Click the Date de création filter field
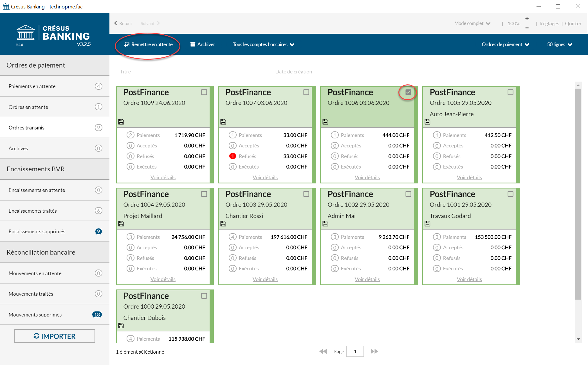Screen dimensions: 588x366 [x=349, y=72]
